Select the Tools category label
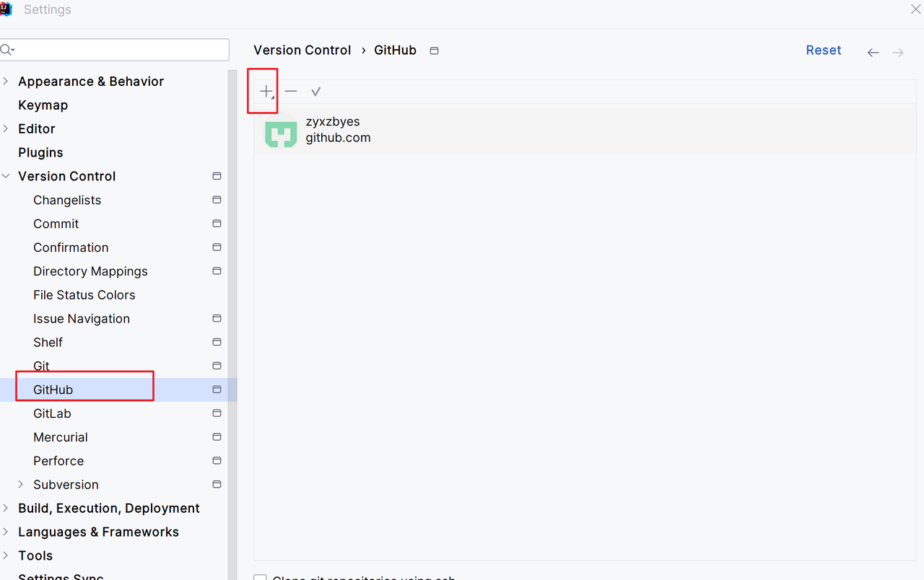924x580 pixels. coord(35,556)
